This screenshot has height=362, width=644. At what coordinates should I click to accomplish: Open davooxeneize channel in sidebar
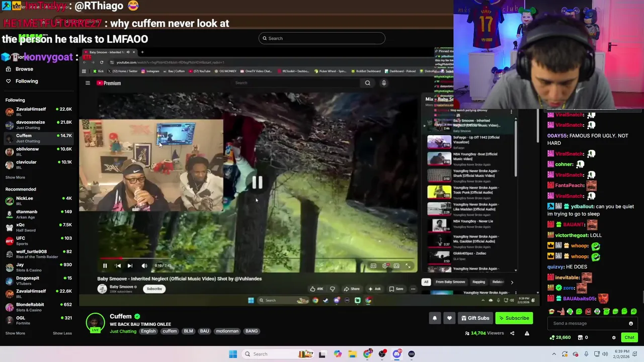coord(39,125)
